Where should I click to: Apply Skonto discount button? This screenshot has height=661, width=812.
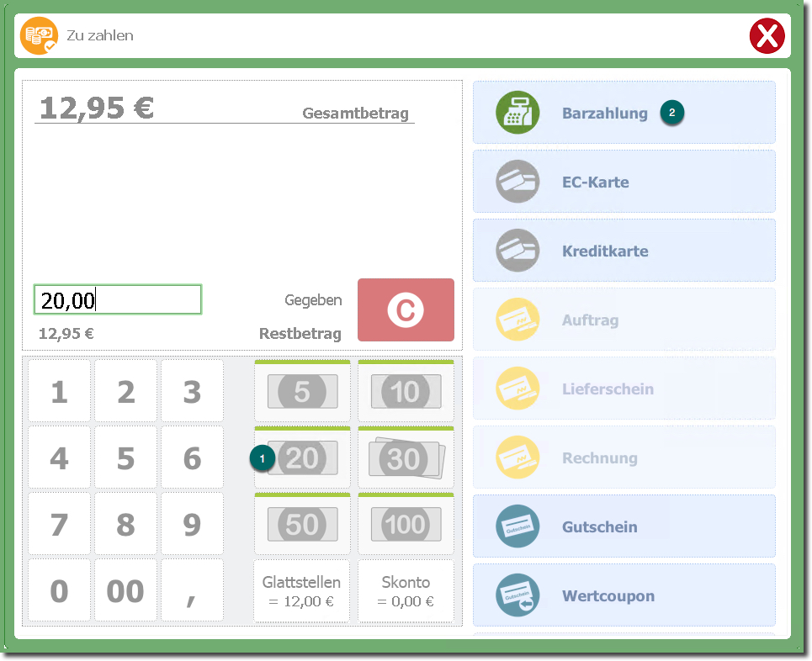[x=406, y=591]
